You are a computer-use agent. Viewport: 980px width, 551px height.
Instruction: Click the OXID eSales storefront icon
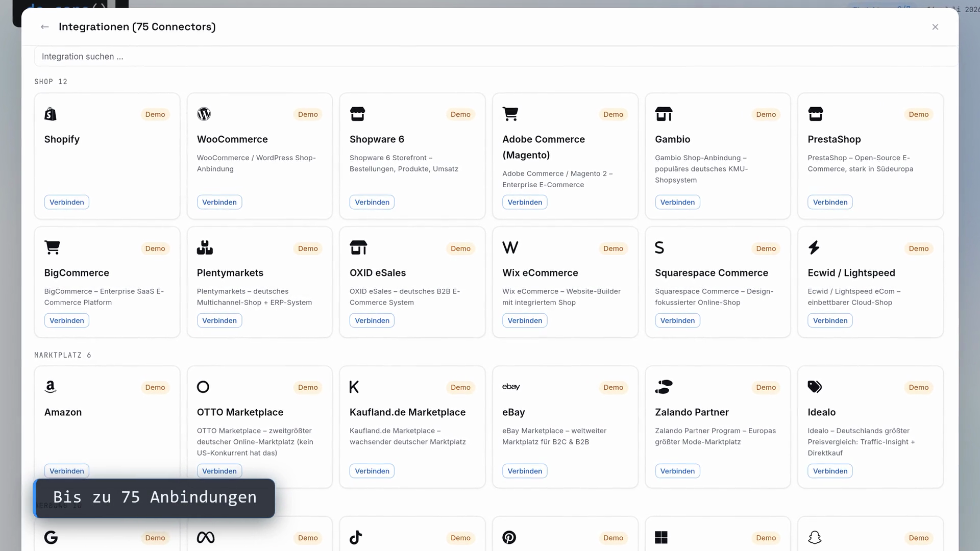click(x=358, y=247)
